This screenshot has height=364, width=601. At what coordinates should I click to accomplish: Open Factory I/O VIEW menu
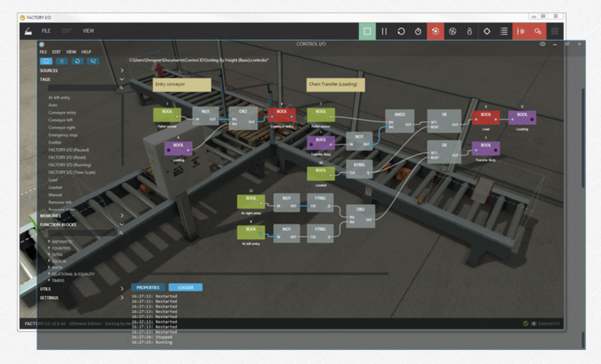click(88, 31)
